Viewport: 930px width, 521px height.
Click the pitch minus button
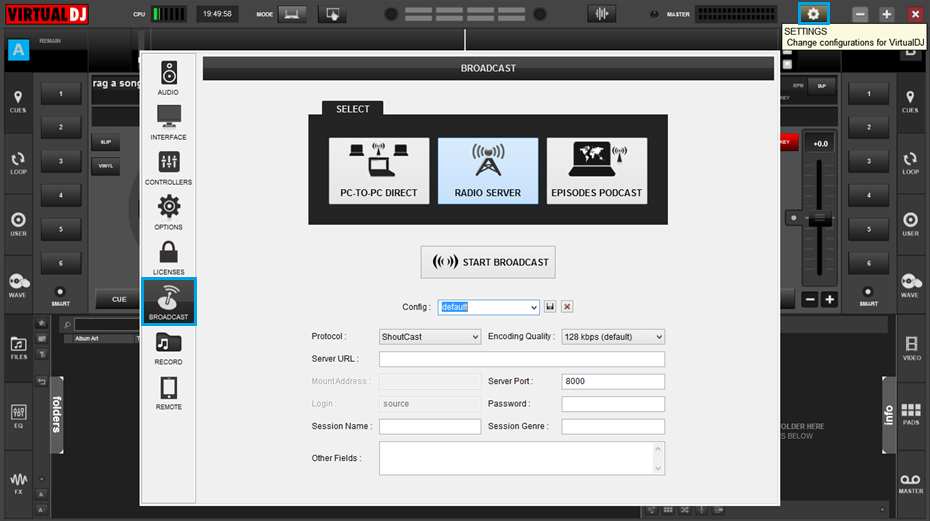pyautogui.click(x=810, y=300)
